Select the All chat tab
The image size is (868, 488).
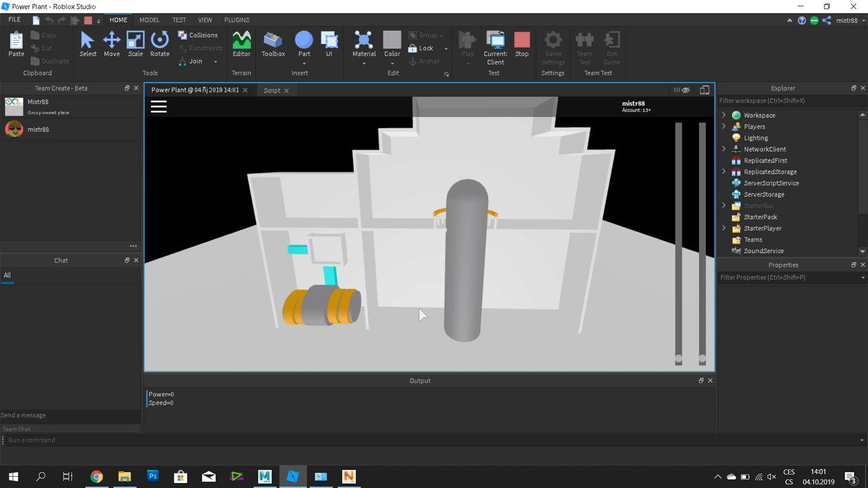8,275
